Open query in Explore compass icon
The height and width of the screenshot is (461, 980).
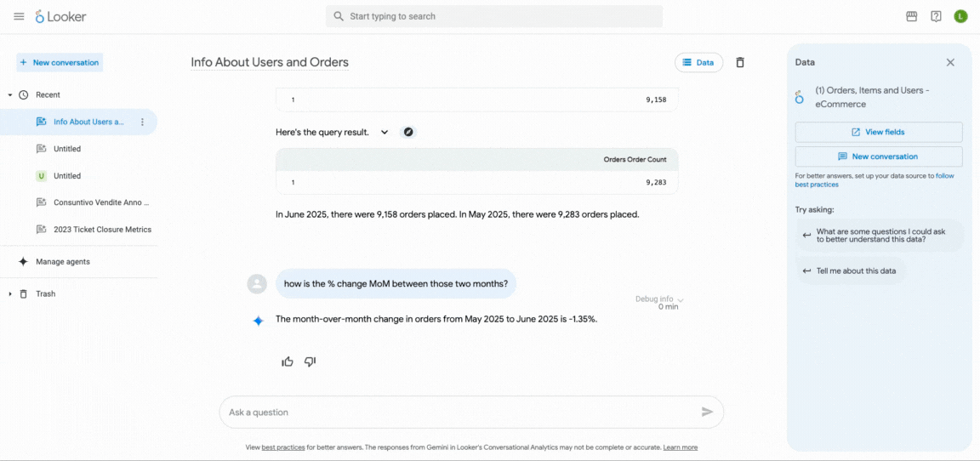tap(408, 133)
